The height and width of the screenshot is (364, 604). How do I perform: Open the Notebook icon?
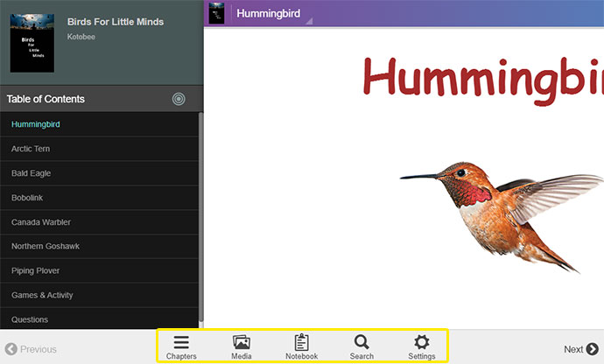pyautogui.click(x=301, y=343)
